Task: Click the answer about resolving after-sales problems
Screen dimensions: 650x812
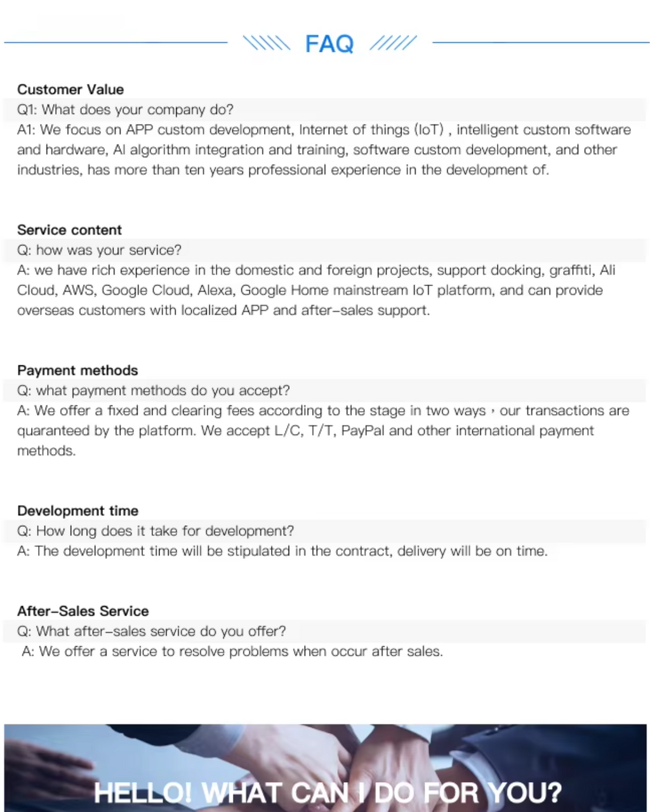Action: (x=232, y=652)
